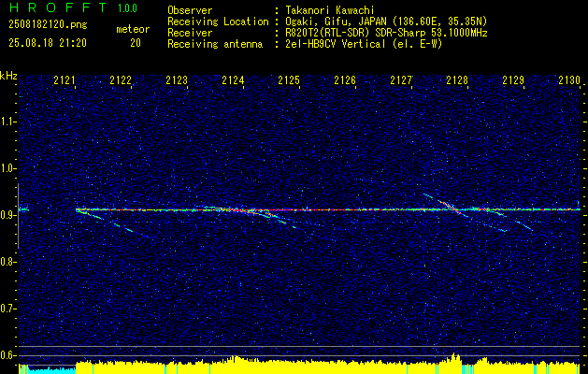Click the HROFFT program title

coord(58,7)
